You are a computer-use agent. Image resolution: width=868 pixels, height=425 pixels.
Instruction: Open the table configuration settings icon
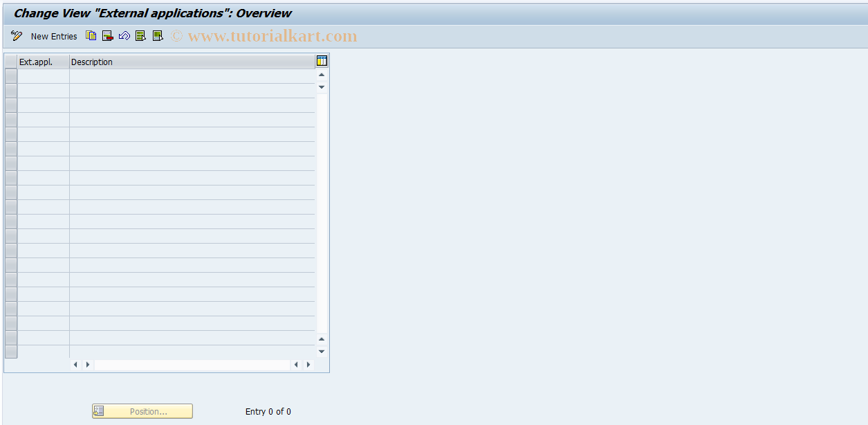(322, 61)
